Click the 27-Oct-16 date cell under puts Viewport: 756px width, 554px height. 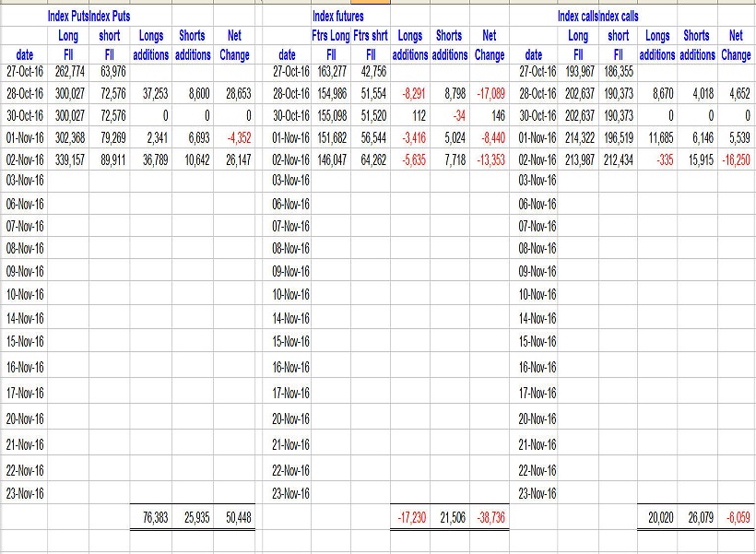coord(23,71)
